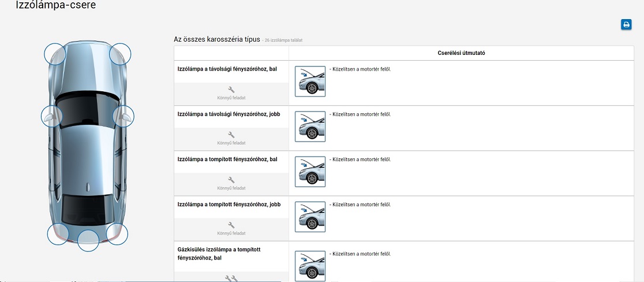Click wrench icon under tompított fényszóróhoz, bal
This screenshot has height=282, width=644.
tap(231, 180)
